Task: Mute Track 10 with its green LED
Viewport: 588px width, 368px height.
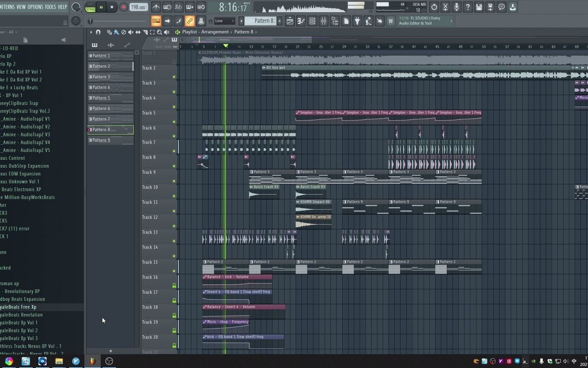Action: [174, 196]
